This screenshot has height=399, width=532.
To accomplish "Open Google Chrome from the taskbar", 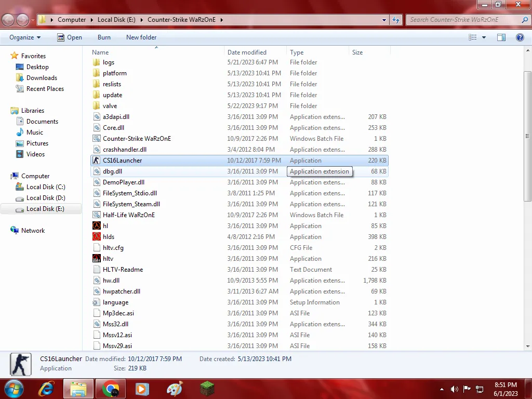I will (110, 389).
